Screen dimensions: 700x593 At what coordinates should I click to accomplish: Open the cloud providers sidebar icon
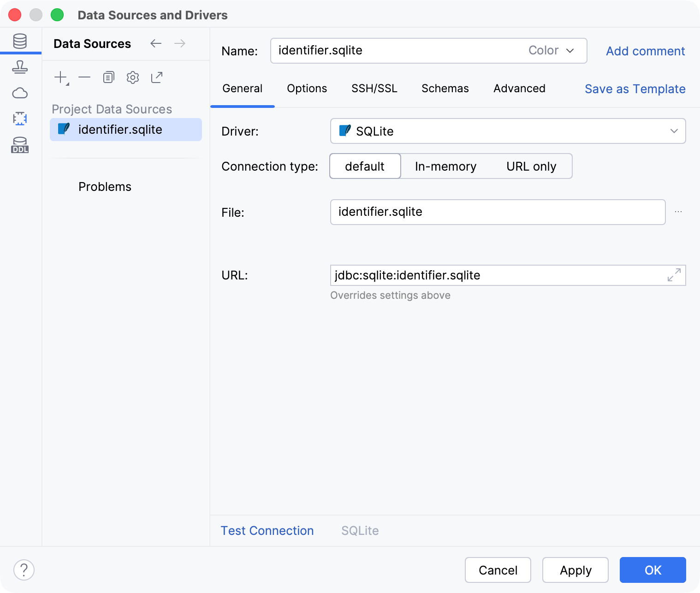pyautogui.click(x=20, y=93)
